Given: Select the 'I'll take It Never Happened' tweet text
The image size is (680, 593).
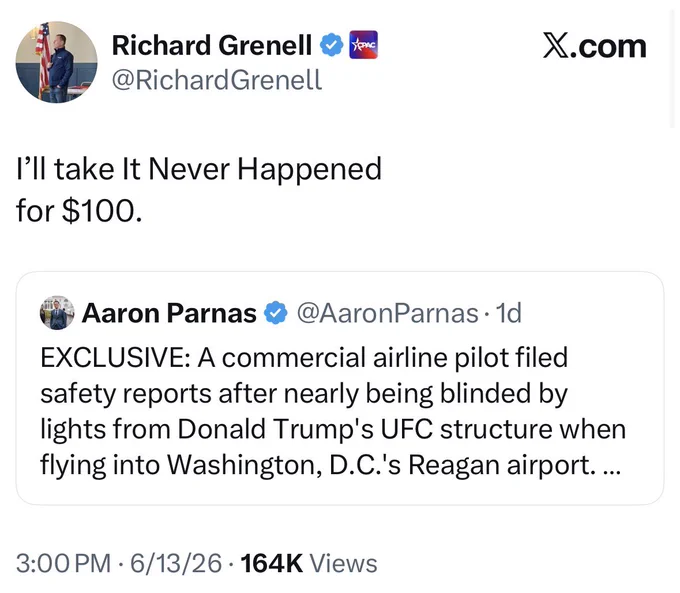Looking at the screenshot, I should tap(199, 169).
